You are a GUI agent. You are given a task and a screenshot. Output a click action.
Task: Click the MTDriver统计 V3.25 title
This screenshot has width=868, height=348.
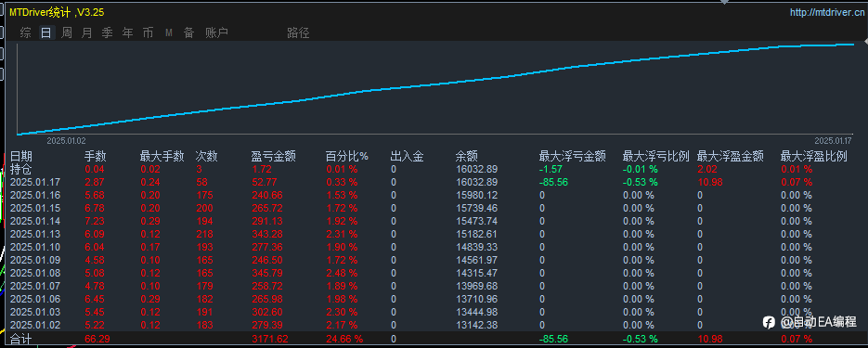(57, 12)
